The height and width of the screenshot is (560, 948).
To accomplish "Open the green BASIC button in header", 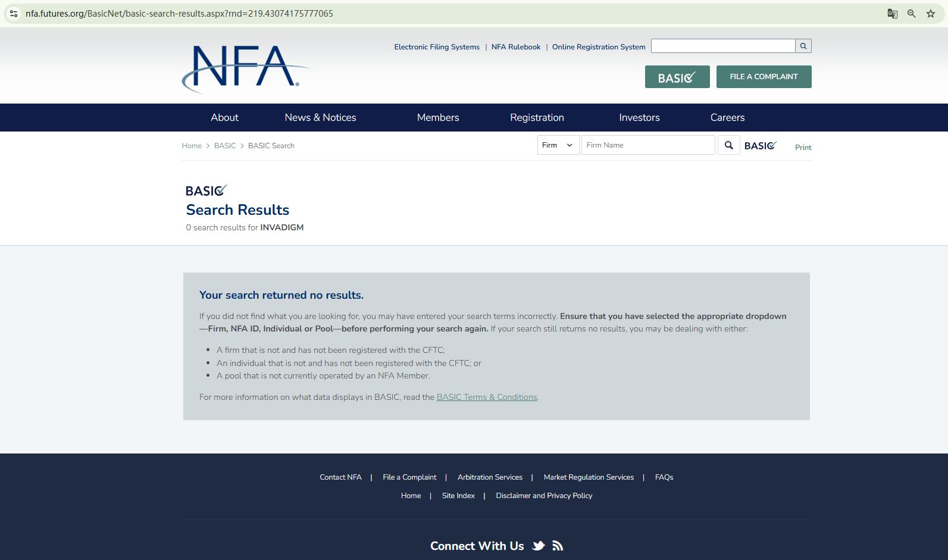I will (x=677, y=77).
